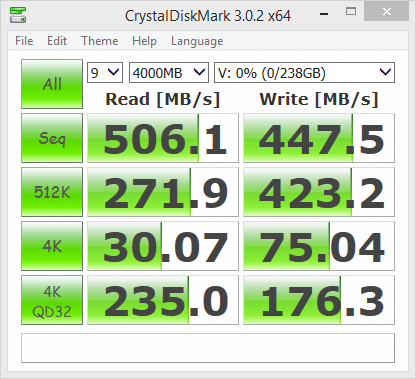Image resolution: width=416 pixels, height=379 pixels.
Task: Click the Write [MB/s] column header
Action: pos(319,99)
